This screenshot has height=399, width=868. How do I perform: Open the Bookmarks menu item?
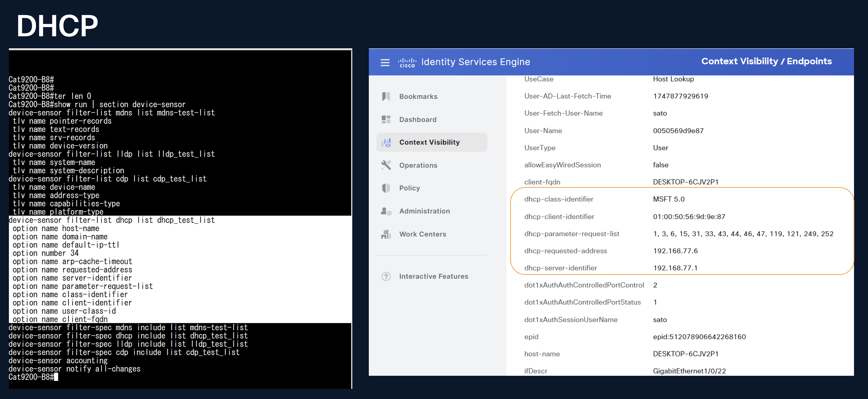pyautogui.click(x=418, y=96)
